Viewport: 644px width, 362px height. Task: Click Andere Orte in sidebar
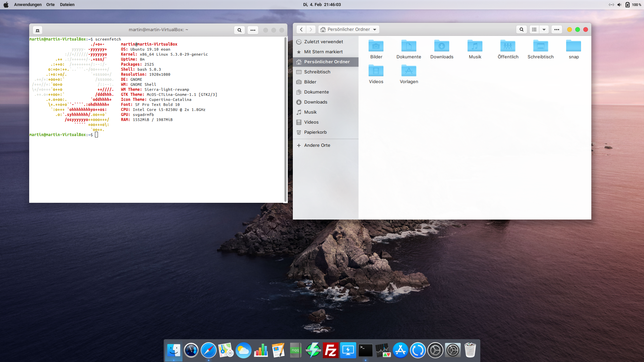(317, 145)
